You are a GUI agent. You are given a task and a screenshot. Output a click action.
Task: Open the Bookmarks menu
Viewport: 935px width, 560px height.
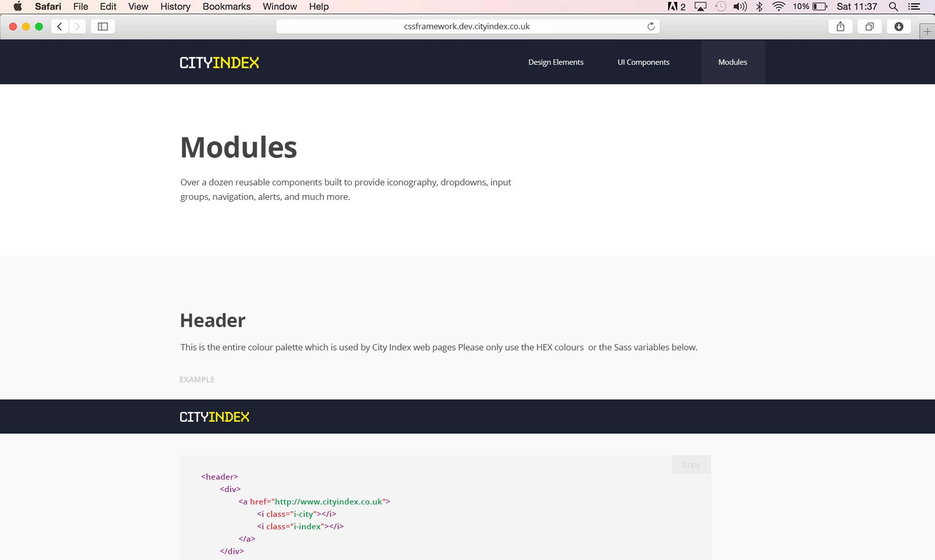point(226,6)
